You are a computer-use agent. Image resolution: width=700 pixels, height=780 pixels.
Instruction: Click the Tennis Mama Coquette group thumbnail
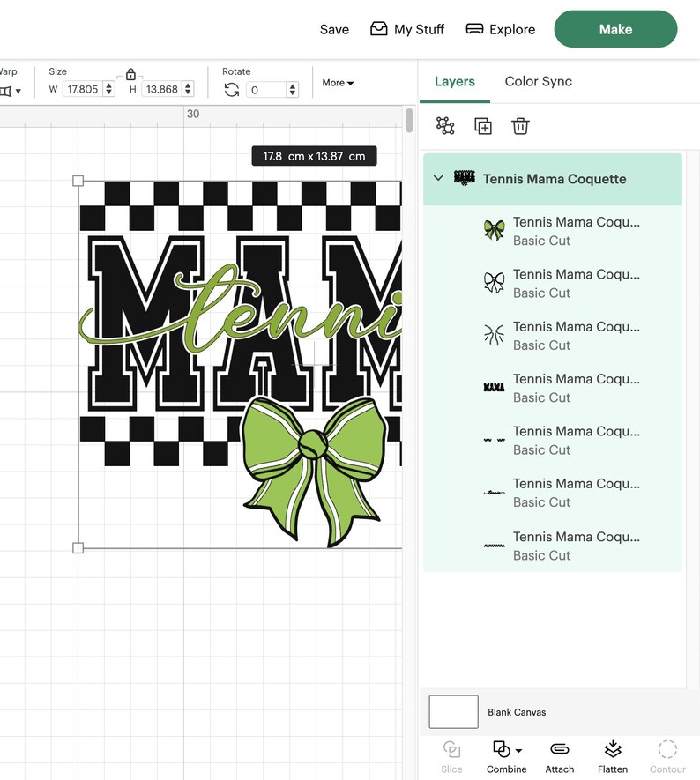point(465,178)
